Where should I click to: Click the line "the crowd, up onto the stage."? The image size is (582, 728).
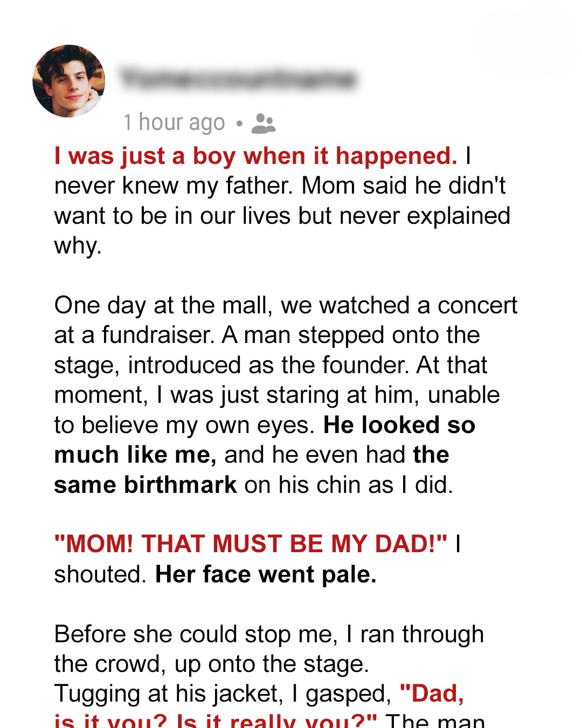pyautogui.click(x=211, y=664)
